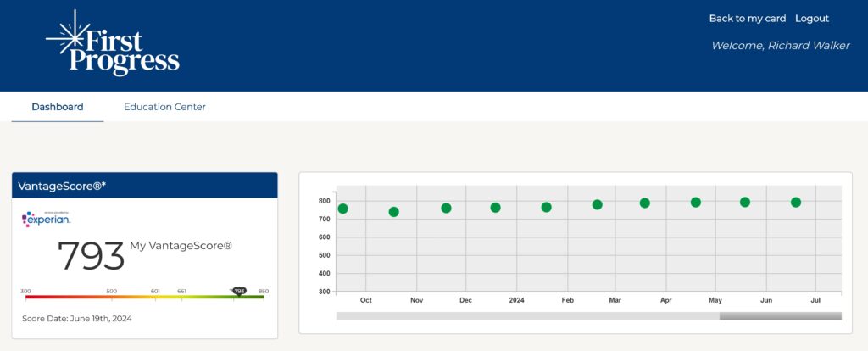Image resolution: width=868 pixels, height=351 pixels.
Task: Switch to the Education Center tab
Action: click(164, 107)
